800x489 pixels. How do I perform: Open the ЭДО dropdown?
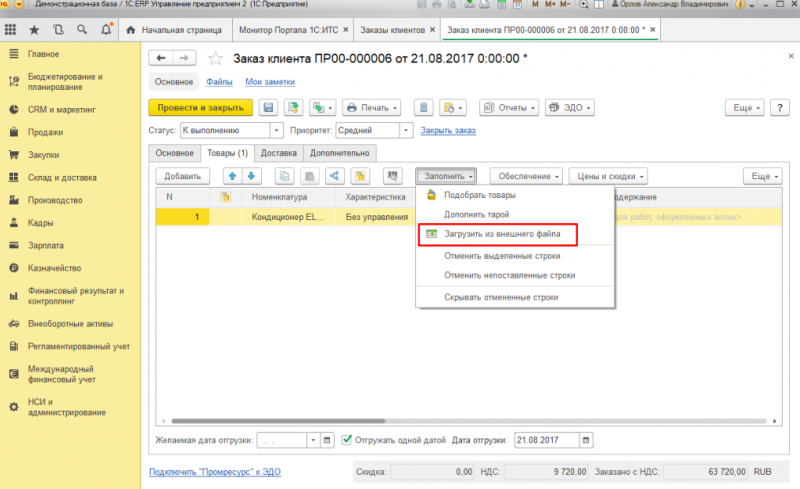[x=570, y=108]
